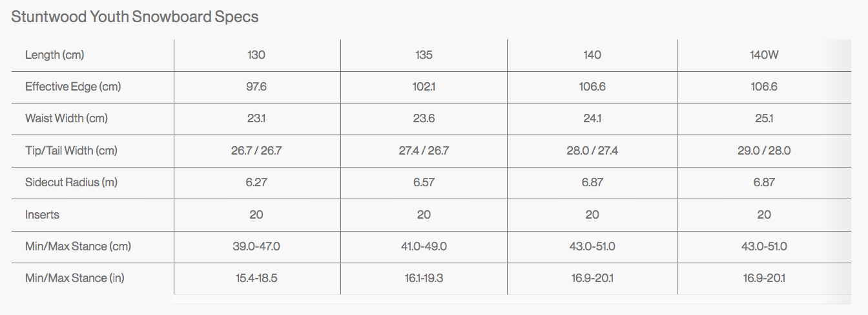Click the 140W length column header
Image resolution: width=868 pixels, height=315 pixels.
click(764, 55)
